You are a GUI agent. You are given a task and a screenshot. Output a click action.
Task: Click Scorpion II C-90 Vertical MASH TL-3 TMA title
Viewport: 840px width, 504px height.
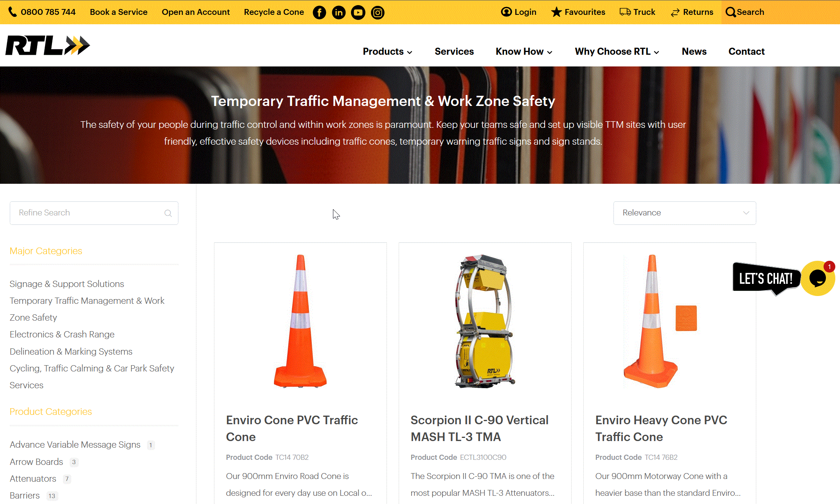point(479,429)
